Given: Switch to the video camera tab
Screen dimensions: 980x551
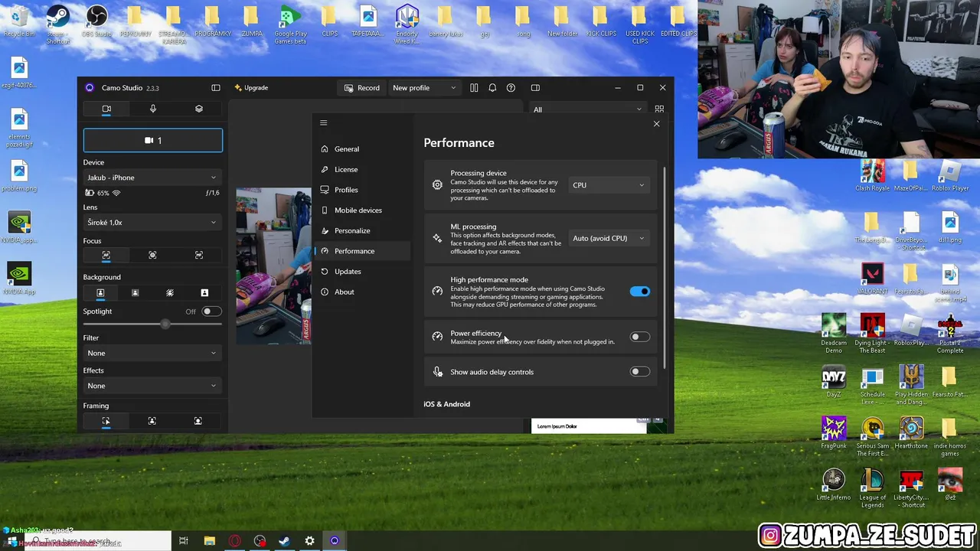Looking at the screenshot, I should [106, 109].
